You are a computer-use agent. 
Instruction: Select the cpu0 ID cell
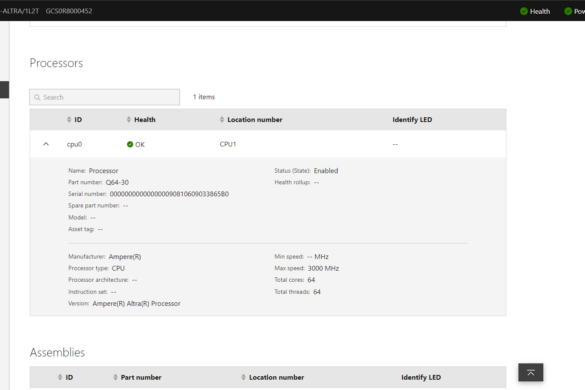[x=74, y=144]
